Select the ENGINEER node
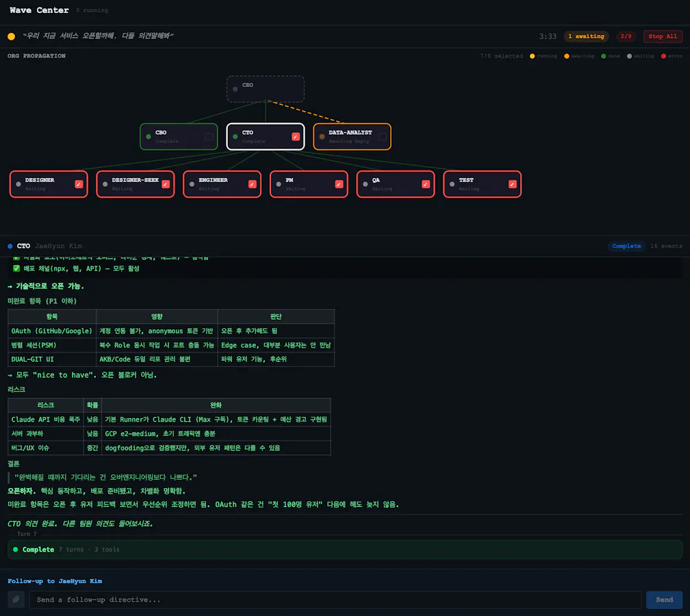690x616 pixels. click(x=222, y=184)
